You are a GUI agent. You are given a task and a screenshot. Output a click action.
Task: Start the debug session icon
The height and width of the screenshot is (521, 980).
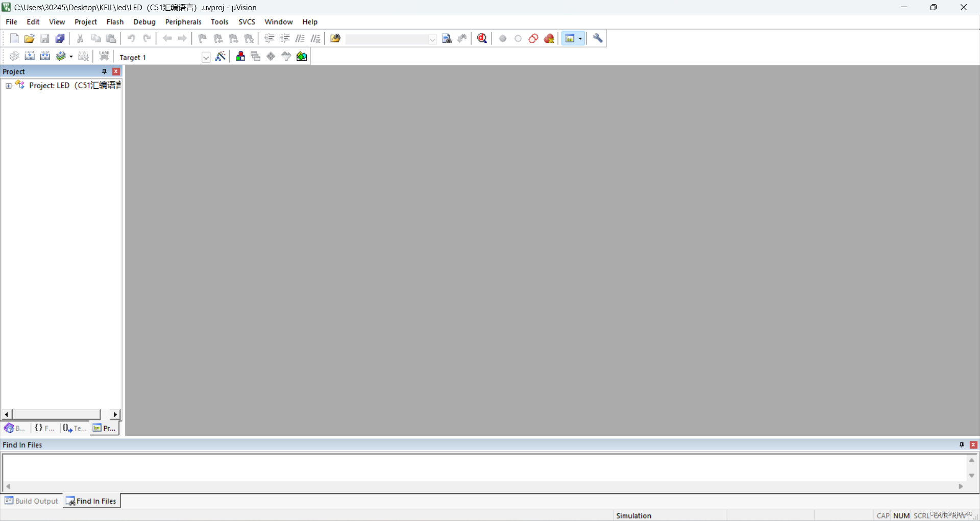click(x=482, y=38)
